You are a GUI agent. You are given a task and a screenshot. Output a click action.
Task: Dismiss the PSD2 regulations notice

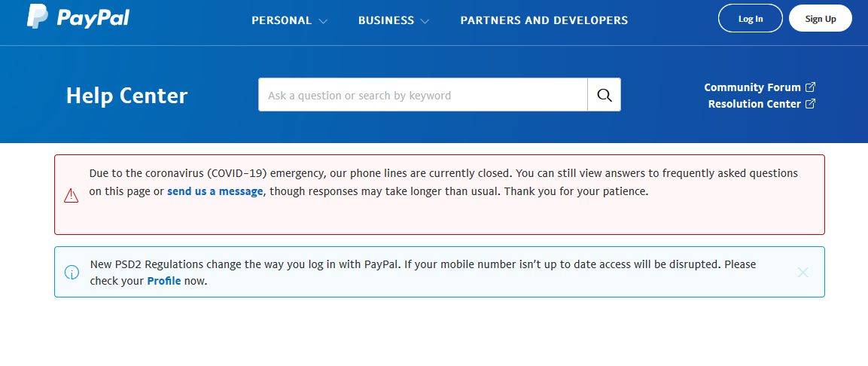(x=803, y=273)
